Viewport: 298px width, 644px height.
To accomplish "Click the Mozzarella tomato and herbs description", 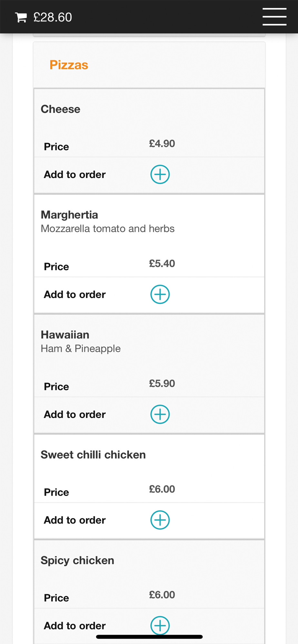I will 107,229.
